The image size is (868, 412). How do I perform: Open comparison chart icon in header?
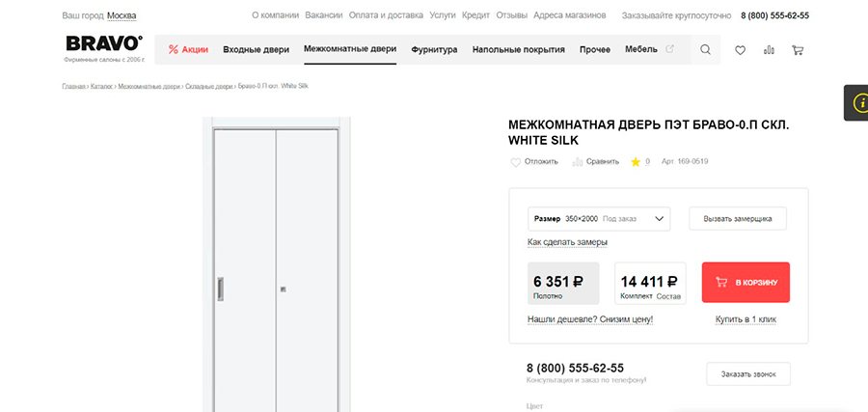(x=769, y=50)
